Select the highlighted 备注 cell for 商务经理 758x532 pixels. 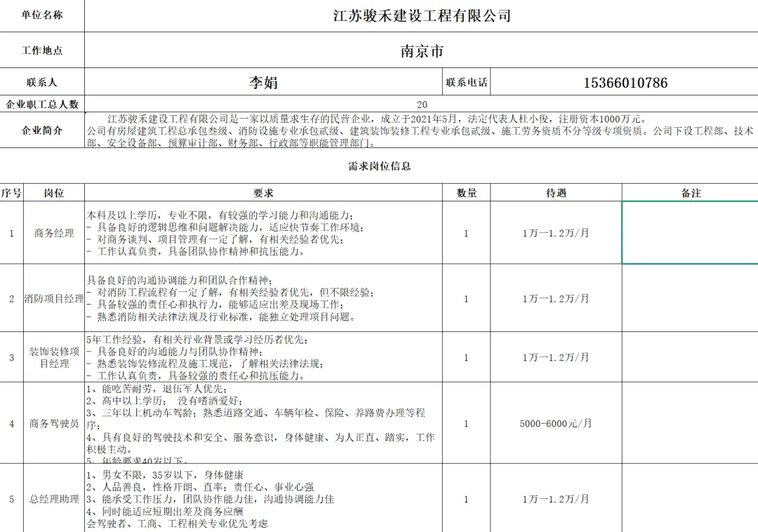point(691,233)
